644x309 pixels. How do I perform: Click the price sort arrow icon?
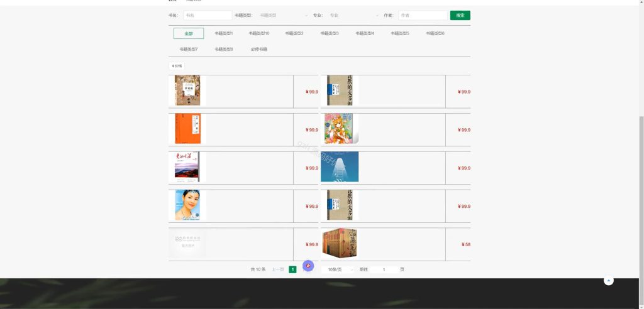(x=173, y=66)
